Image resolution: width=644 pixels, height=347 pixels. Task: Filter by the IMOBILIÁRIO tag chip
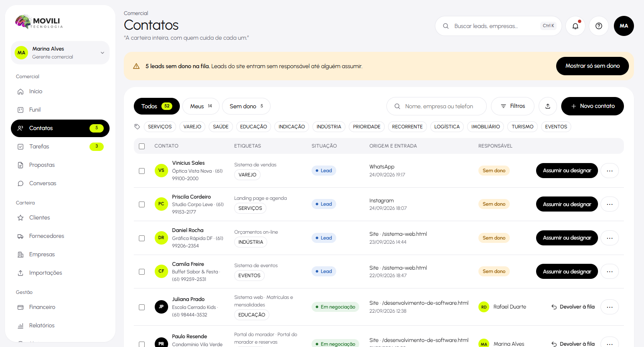pos(486,127)
